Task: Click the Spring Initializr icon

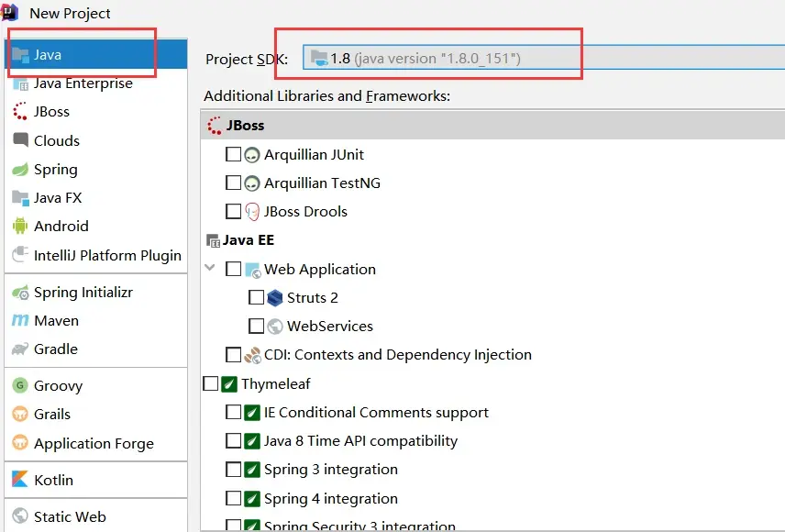Action: coord(20,292)
